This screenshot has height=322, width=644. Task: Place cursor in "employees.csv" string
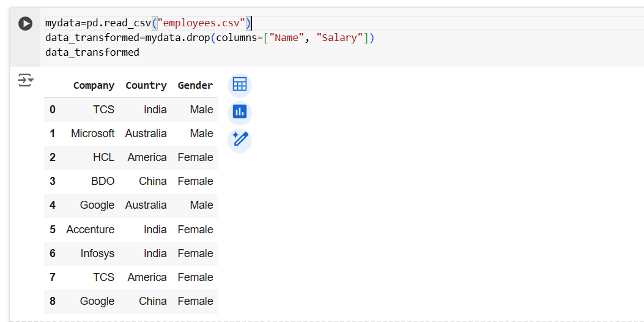coord(201,23)
